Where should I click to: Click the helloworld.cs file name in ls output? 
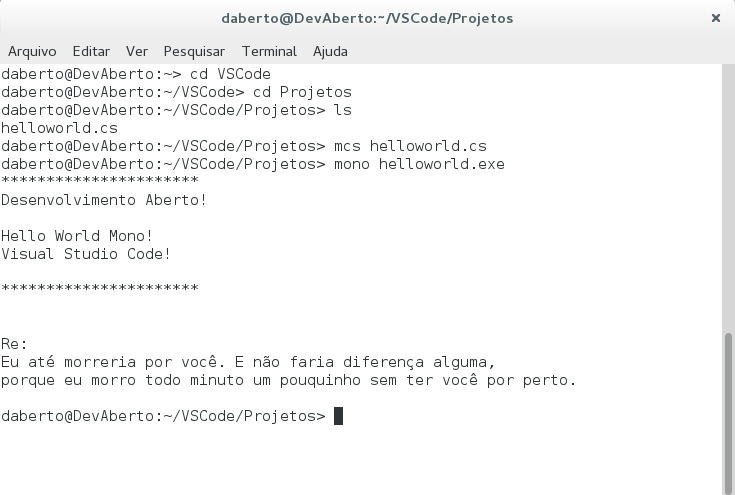click(x=59, y=128)
